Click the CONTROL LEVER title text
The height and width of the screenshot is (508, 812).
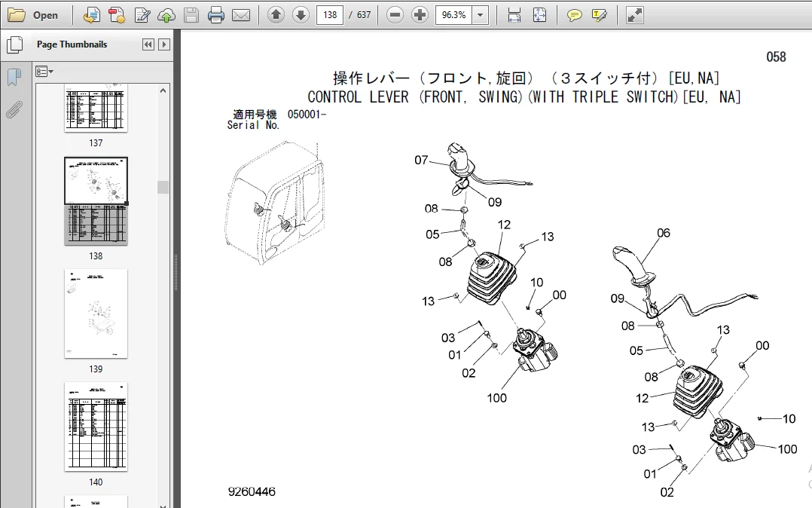524,97
